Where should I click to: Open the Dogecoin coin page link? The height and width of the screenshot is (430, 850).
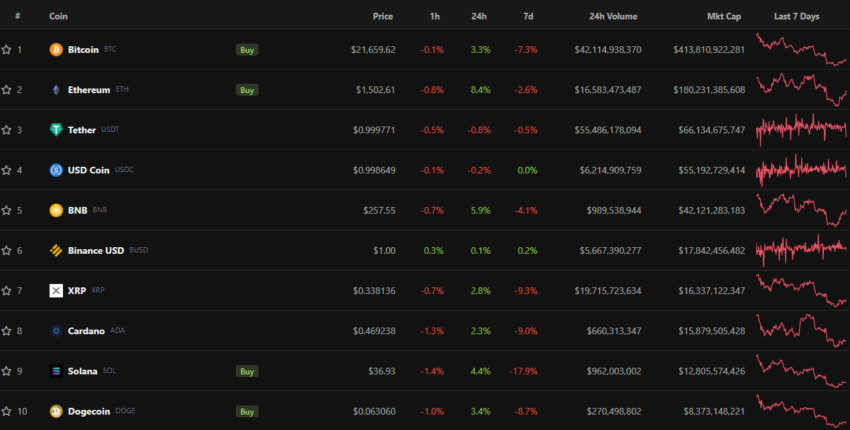[89, 411]
